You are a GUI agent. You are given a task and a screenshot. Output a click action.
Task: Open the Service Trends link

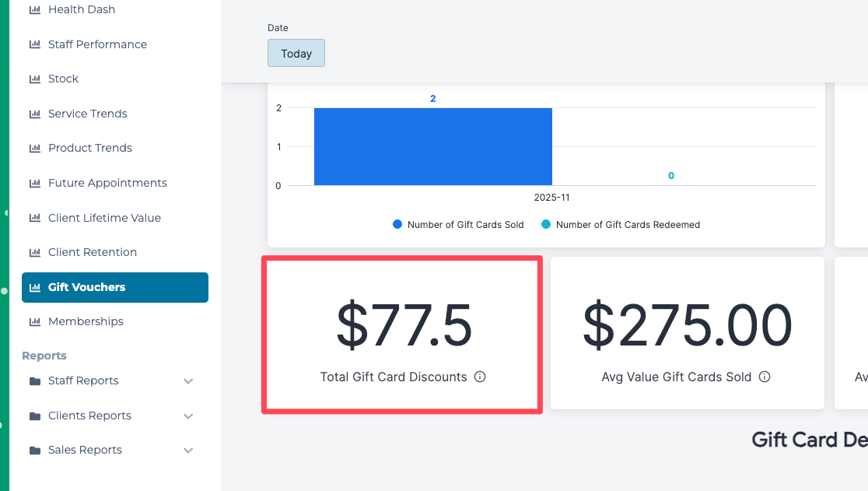tap(87, 114)
